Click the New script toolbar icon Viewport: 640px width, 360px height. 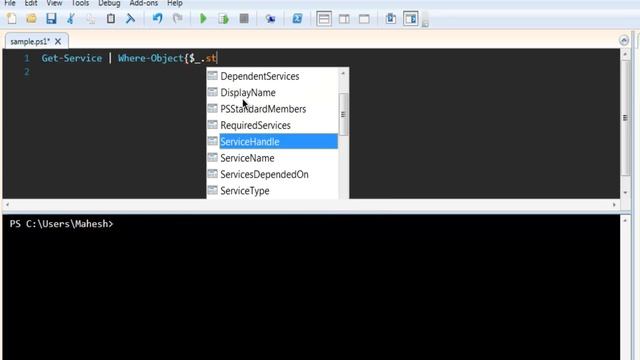pyautogui.click(x=11, y=19)
